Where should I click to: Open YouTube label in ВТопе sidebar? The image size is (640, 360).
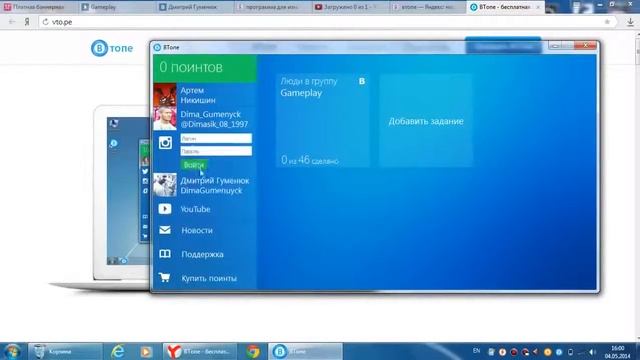pyautogui.click(x=196, y=209)
